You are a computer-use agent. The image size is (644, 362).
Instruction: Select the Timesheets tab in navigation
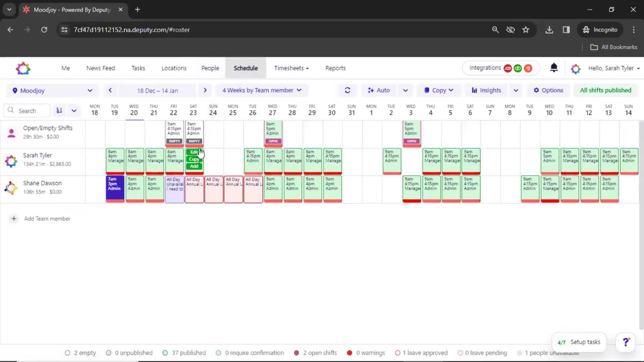coord(291,68)
